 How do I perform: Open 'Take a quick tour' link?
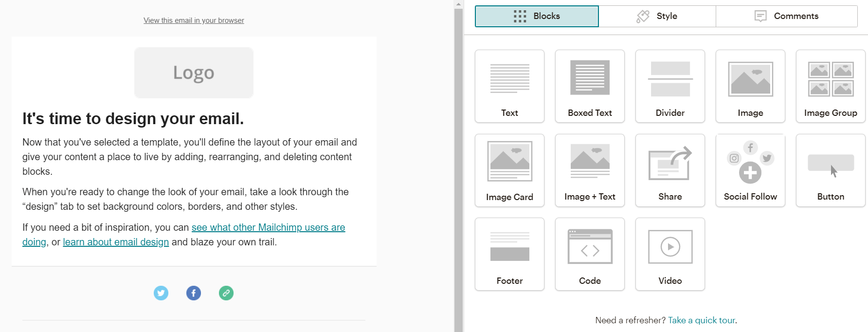(702, 320)
